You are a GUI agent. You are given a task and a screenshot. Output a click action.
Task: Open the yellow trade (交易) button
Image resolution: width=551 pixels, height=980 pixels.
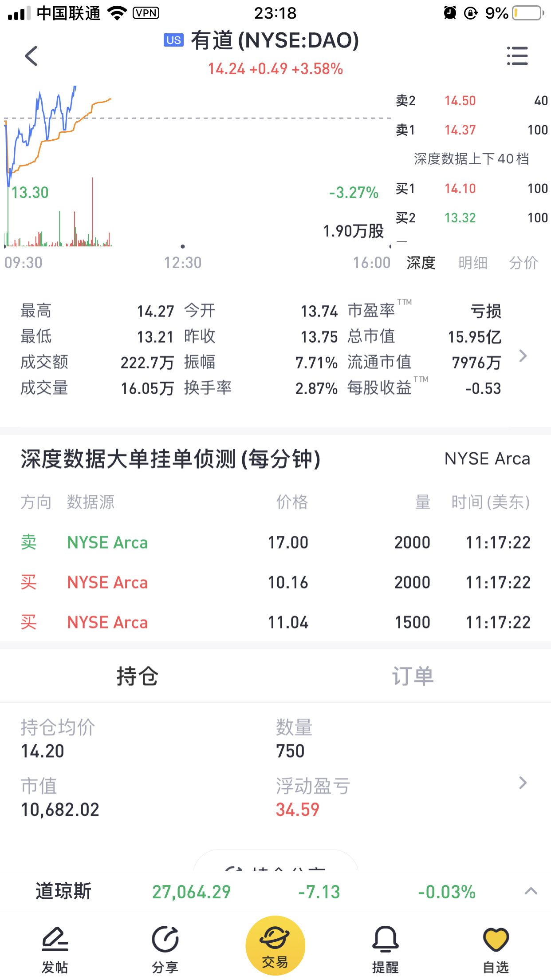pyautogui.click(x=275, y=946)
